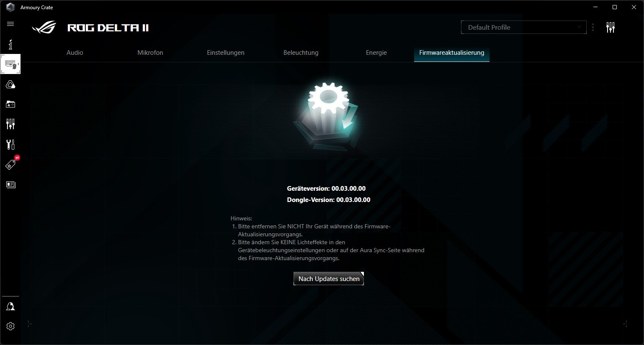Select the Energie tab
Viewport: 644px width, 345px height.
(x=376, y=53)
